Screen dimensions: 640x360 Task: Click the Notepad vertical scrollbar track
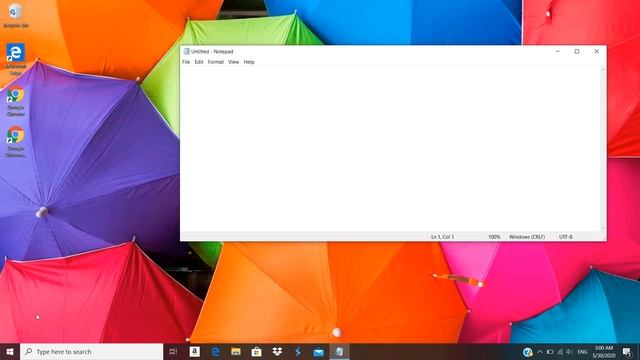[x=603, y=149]
